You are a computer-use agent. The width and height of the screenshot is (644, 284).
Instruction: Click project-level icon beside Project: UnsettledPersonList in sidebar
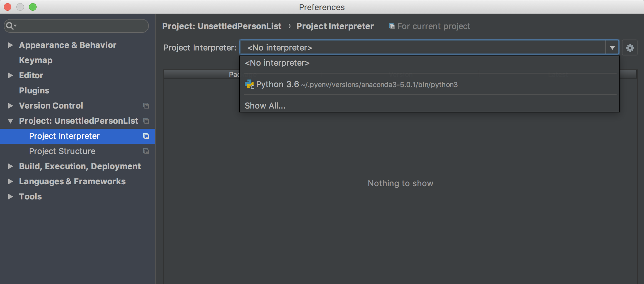pyautogui.click(x=146, y=121)
